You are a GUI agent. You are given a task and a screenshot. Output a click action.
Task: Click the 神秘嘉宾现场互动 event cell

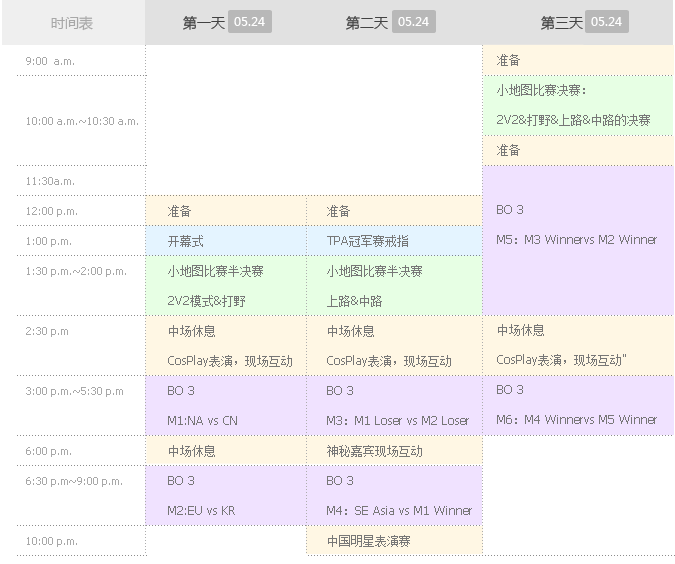(374, 451)
